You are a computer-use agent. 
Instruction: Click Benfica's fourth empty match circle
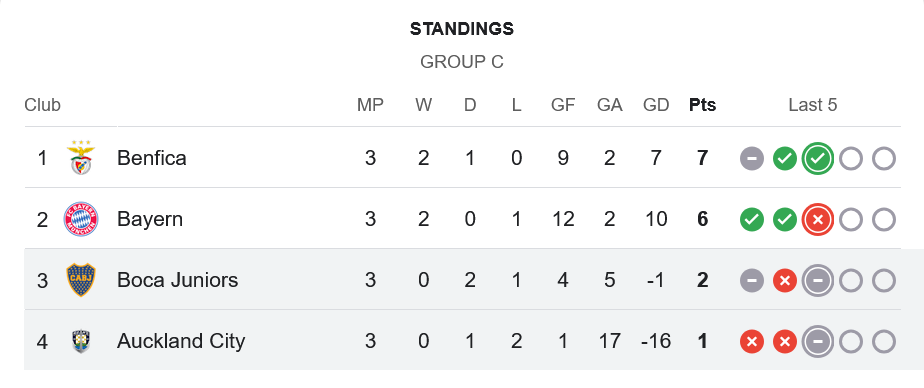(x=851, y=158)
